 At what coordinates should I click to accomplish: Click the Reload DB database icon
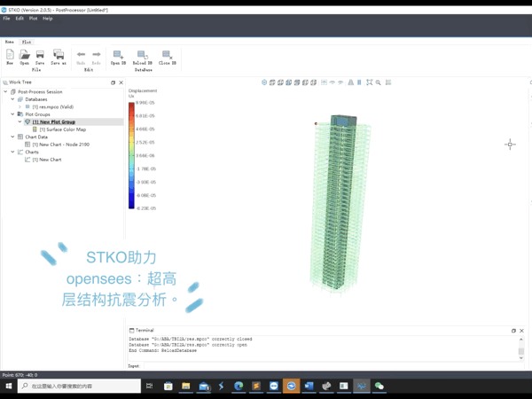(143, 57)
